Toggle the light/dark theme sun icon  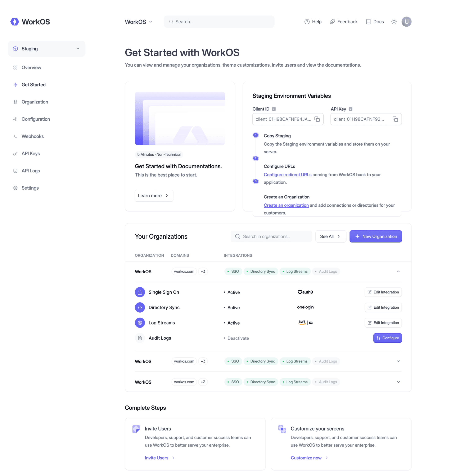point(394,22)
